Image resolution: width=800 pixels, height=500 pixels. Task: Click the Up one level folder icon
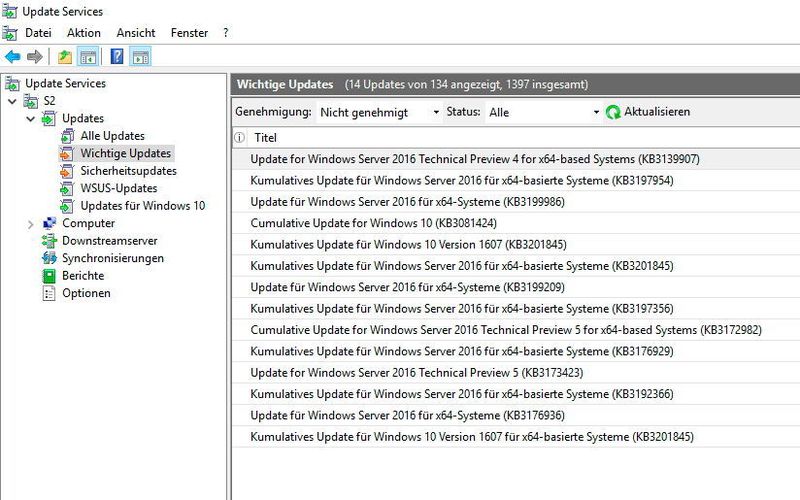pyautogui.click(x=65, y=57)
